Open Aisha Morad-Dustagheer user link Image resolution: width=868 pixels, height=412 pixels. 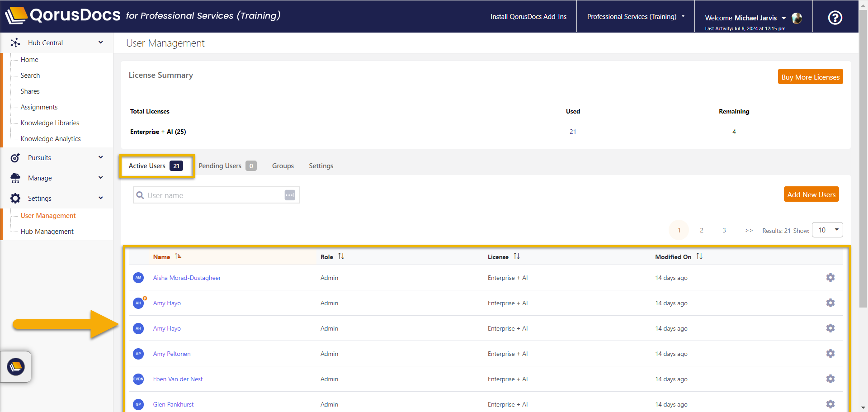187,278
